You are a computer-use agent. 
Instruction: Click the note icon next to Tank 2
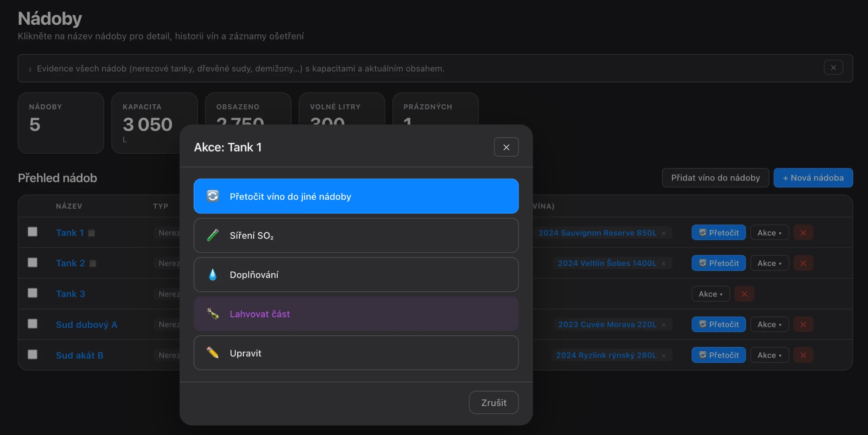93,264
